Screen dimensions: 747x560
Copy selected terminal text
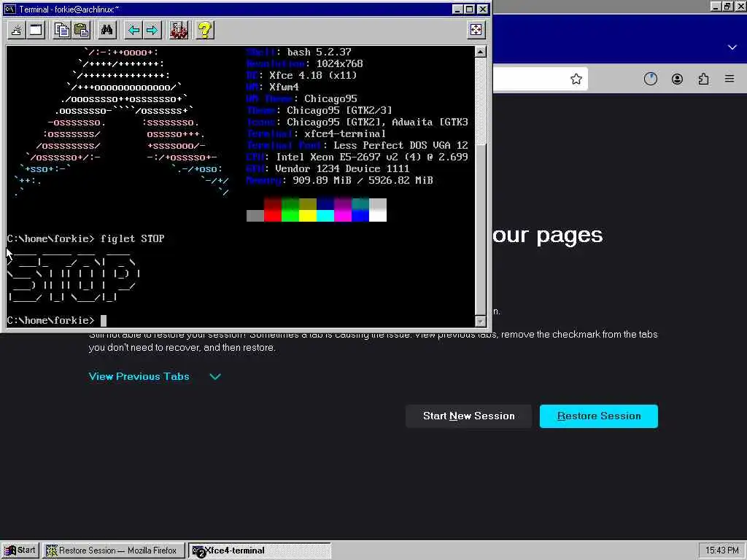61,31
